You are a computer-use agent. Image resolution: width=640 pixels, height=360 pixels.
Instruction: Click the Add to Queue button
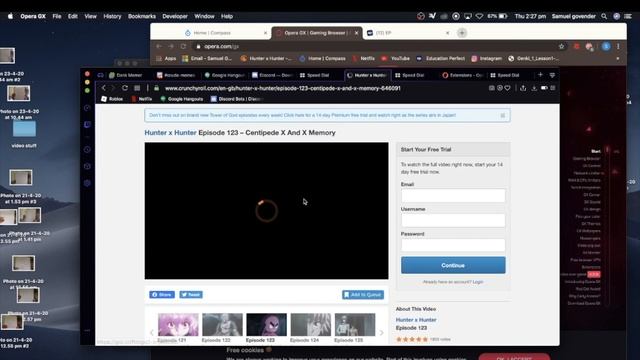363,295
